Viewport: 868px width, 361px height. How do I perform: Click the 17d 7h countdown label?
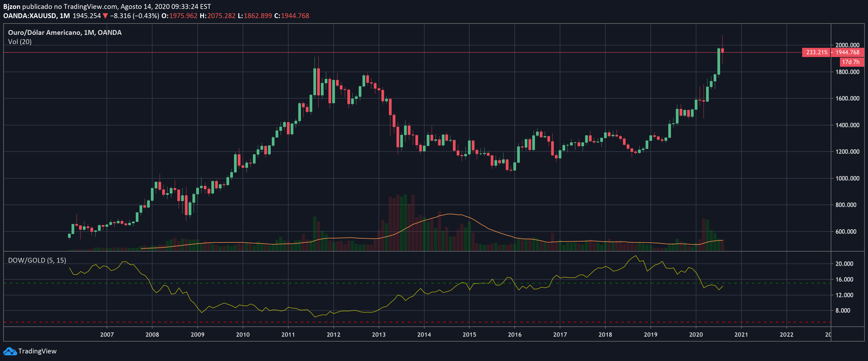click(x=850, y=62)
